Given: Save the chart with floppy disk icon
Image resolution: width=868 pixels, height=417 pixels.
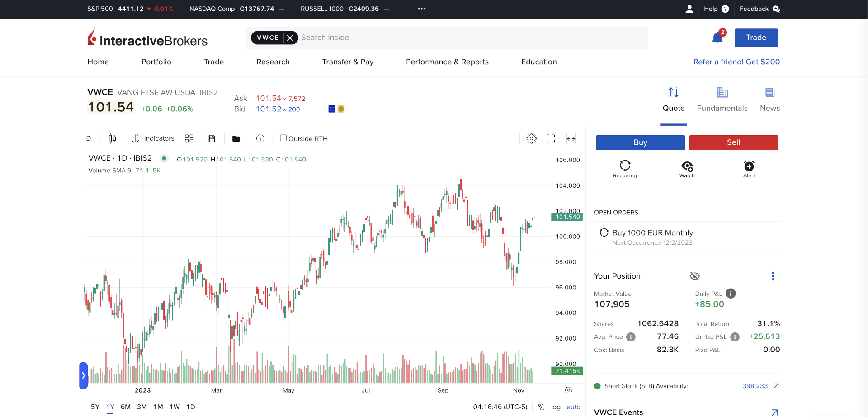Looking at the screenshot, I should tap(212, 138).
